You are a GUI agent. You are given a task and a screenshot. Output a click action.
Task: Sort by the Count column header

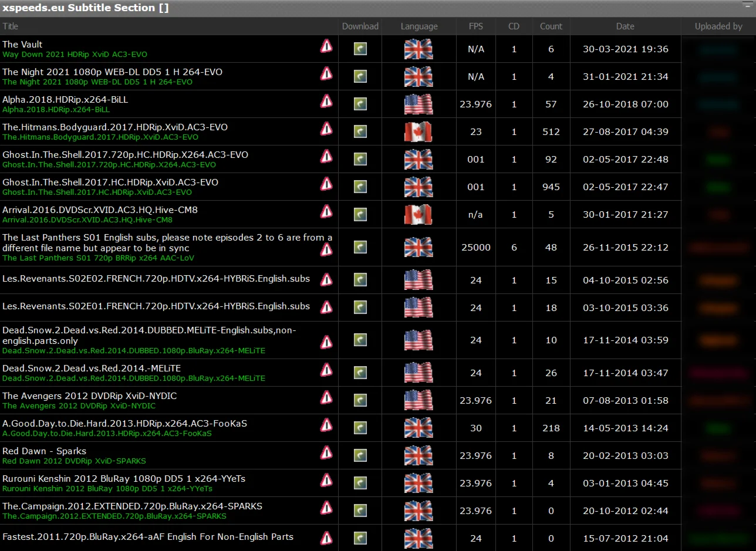(x=551, y=26)
